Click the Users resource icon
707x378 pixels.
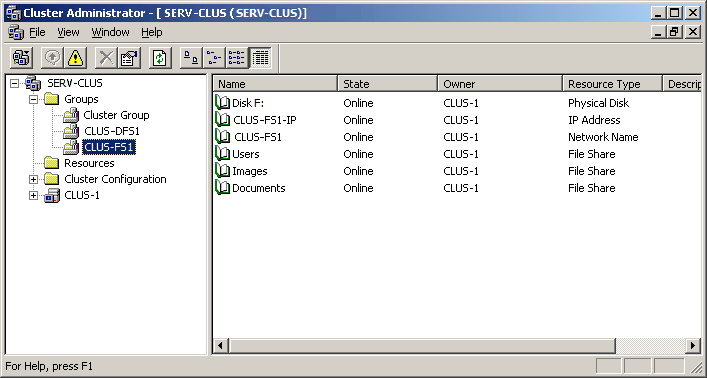(x=222, y=154)
